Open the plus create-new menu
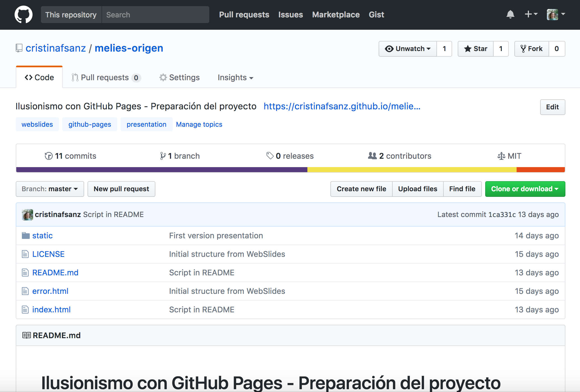Image resolution: width=580 pixels, height=392 pixels. pos(531,14)
